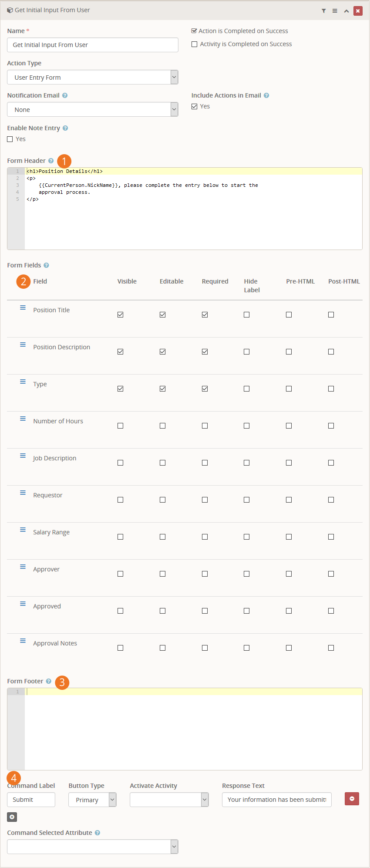370x868 pixels.
Task: Click help icon beside Form Fields
Action: tap(46, 265)
